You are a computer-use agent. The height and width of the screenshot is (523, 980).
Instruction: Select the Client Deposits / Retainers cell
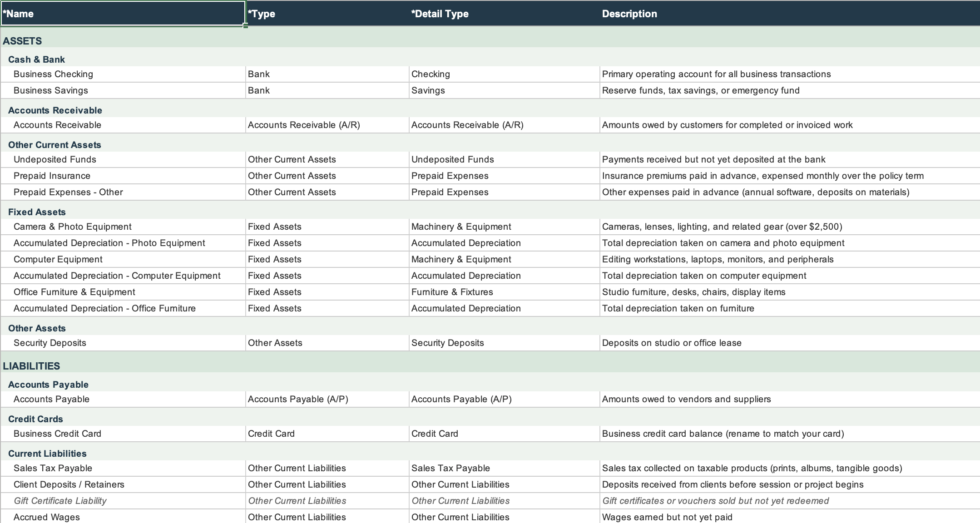tap(123, 484)
